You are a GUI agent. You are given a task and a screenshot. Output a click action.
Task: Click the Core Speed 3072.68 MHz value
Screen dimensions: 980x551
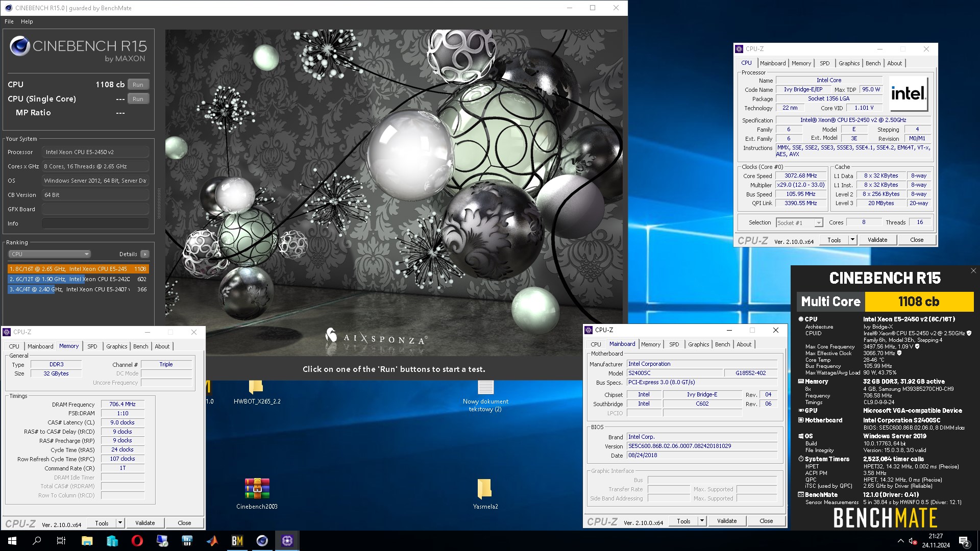pos(801,176)
